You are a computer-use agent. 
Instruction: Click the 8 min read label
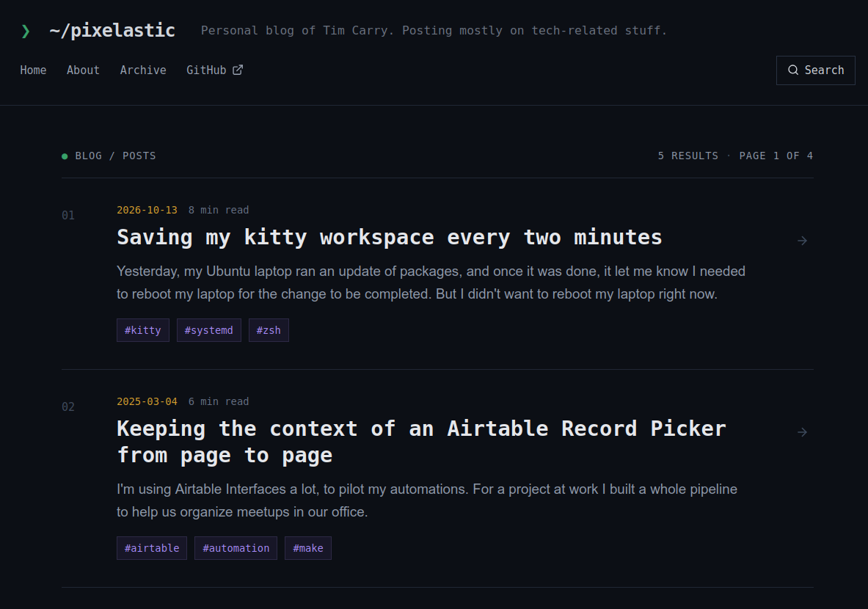tap(219, 210)
